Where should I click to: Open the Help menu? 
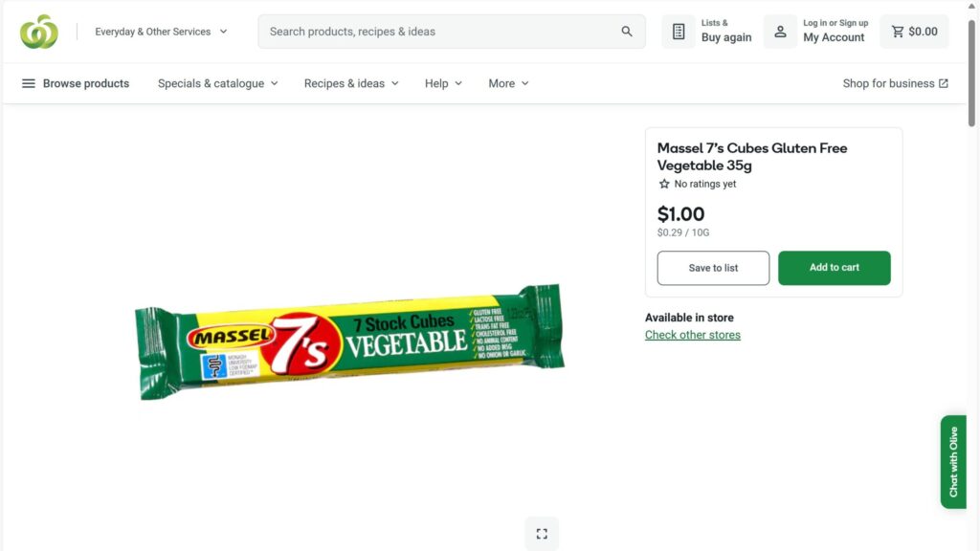click(x=443, y=83)
